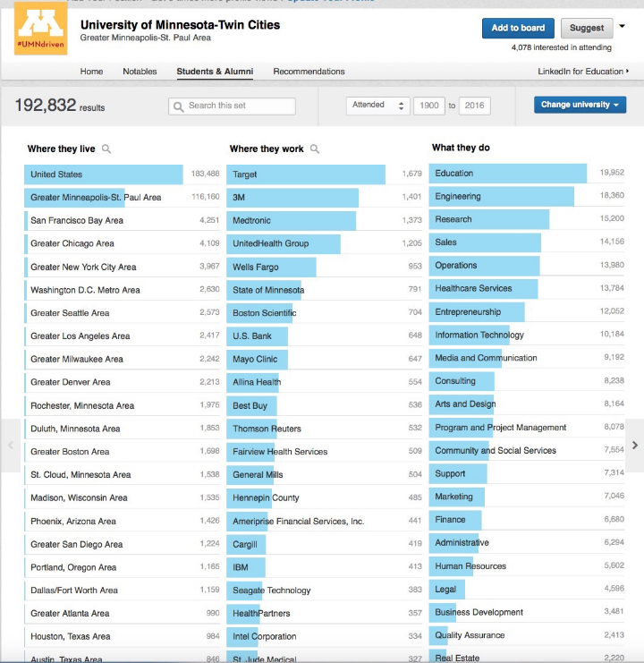Go to next carousel arrow on right edge
Screen dimensions: 644x663
tap(635, 446)
